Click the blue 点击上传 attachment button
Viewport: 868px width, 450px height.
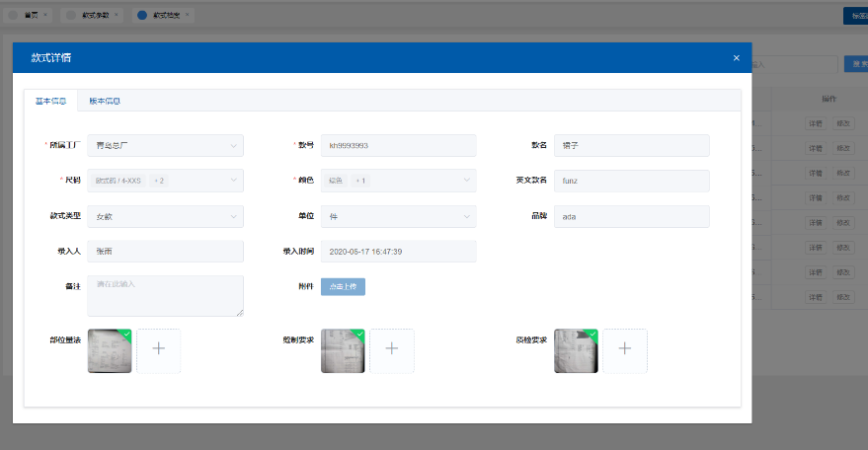click(343, 286)
